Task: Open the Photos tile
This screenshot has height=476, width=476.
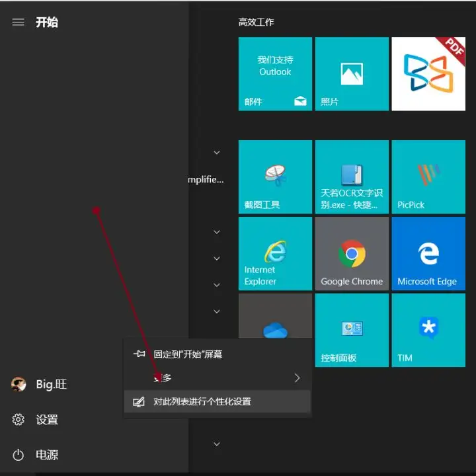Action: [x=352, y=74]
